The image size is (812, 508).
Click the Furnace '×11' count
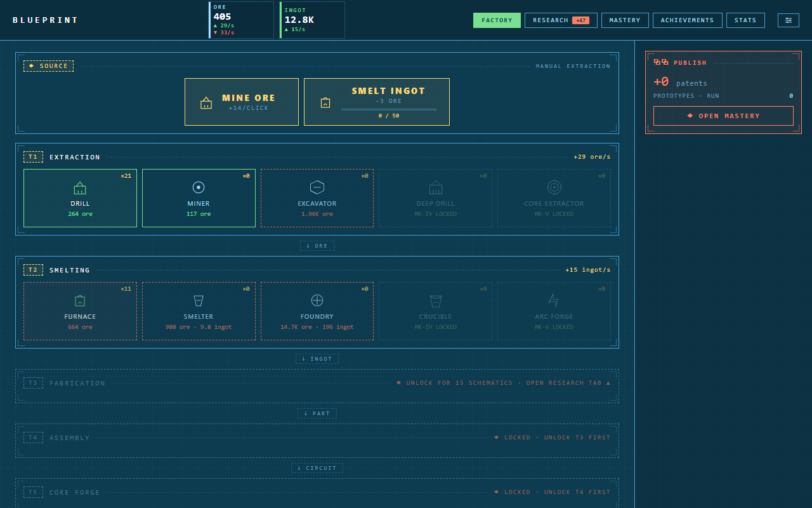click(126, 289)
